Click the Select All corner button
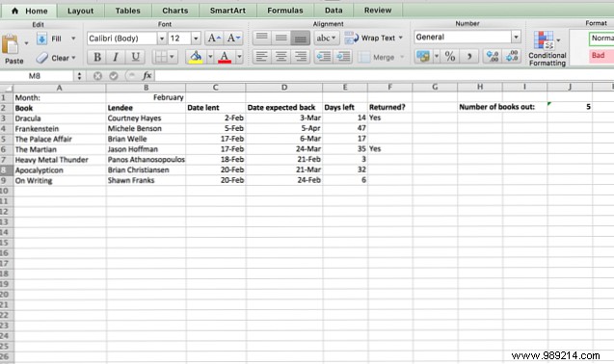Screen dimensions: 614x364 [7, 88]
